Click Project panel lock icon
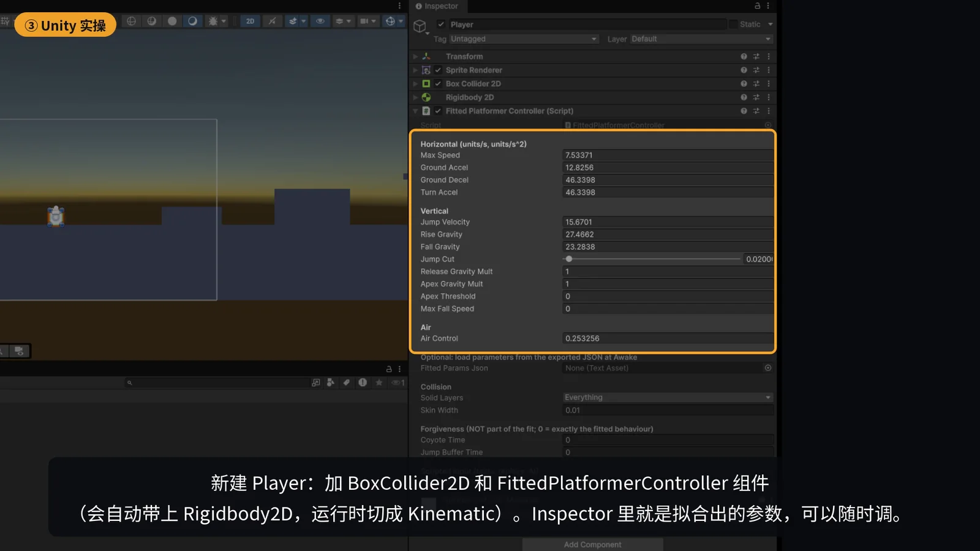 [x=389, y=369]
